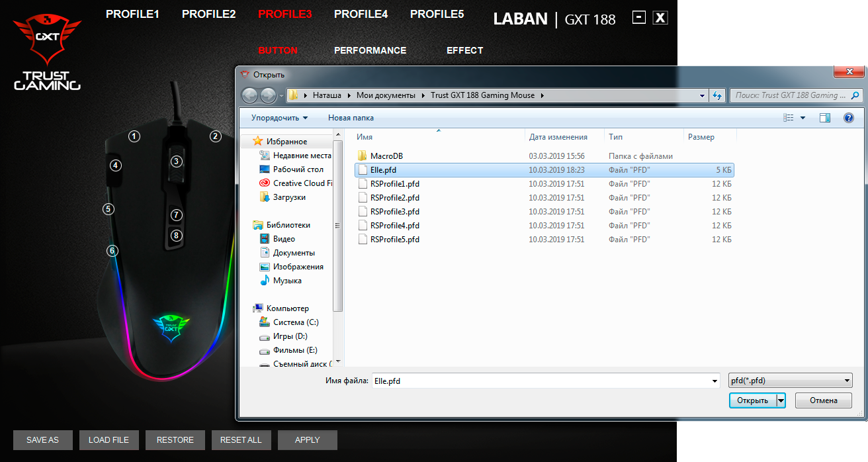Select scroll wheel marker number 3
This screenshot has width=868, height=462.
176,161
